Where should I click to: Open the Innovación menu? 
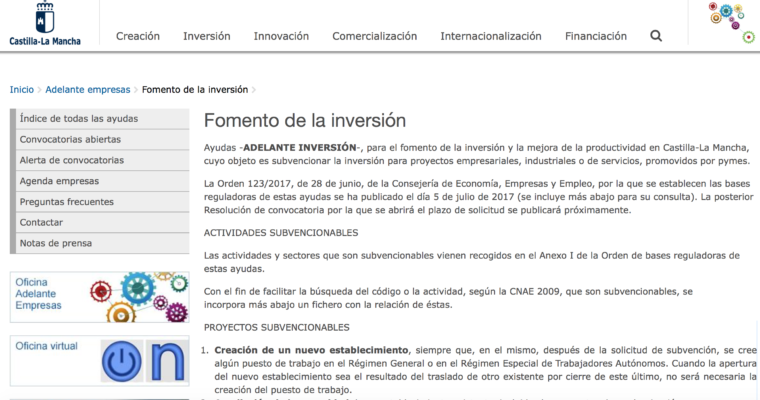point(281,36)
